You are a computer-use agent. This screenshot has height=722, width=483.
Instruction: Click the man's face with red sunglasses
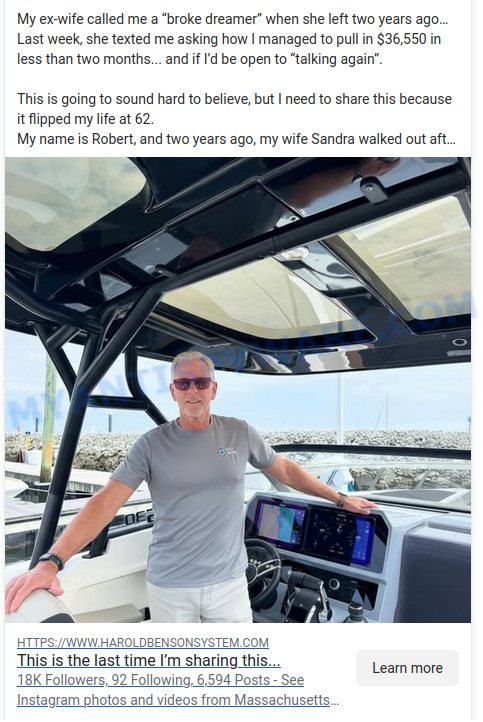pyautogui.click(x=192, y=383)
